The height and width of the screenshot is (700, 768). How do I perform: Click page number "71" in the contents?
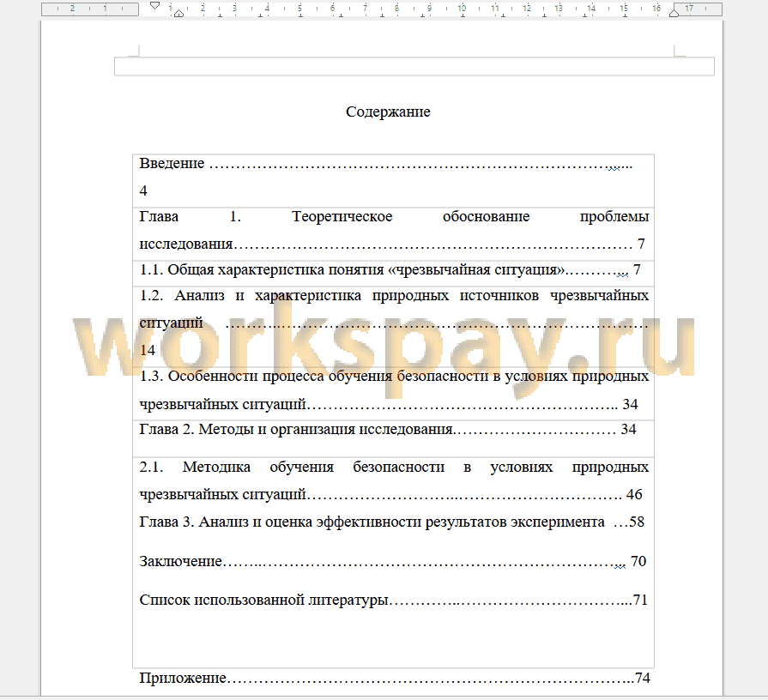(640, 600)
